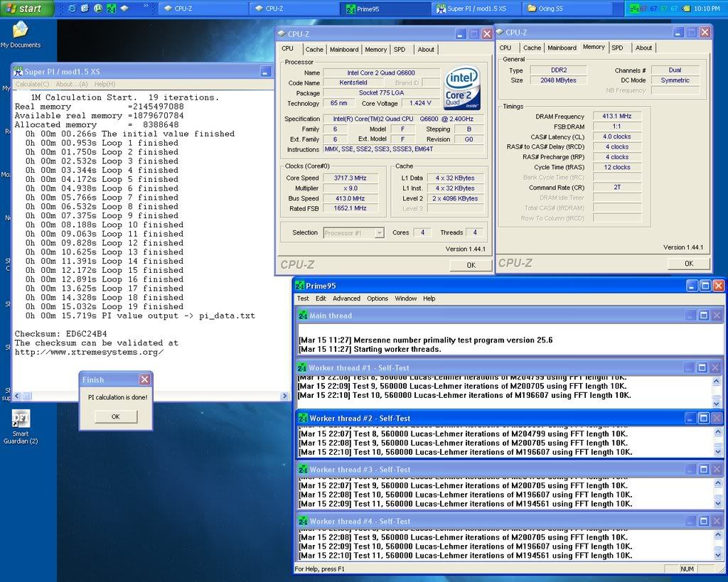Screen dimensions: 728x582
Task: Click the Rated FSB value 1652.1 MHz
Action: point(350,208)
